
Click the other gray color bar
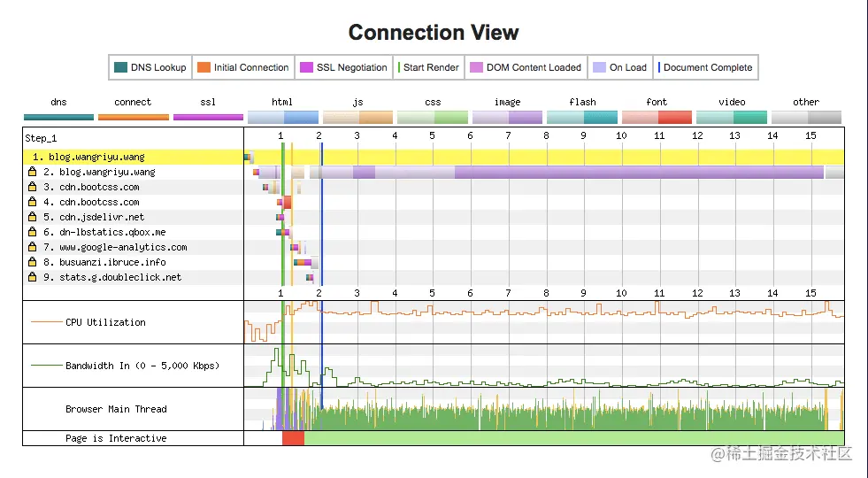click(x=806, y=117)
